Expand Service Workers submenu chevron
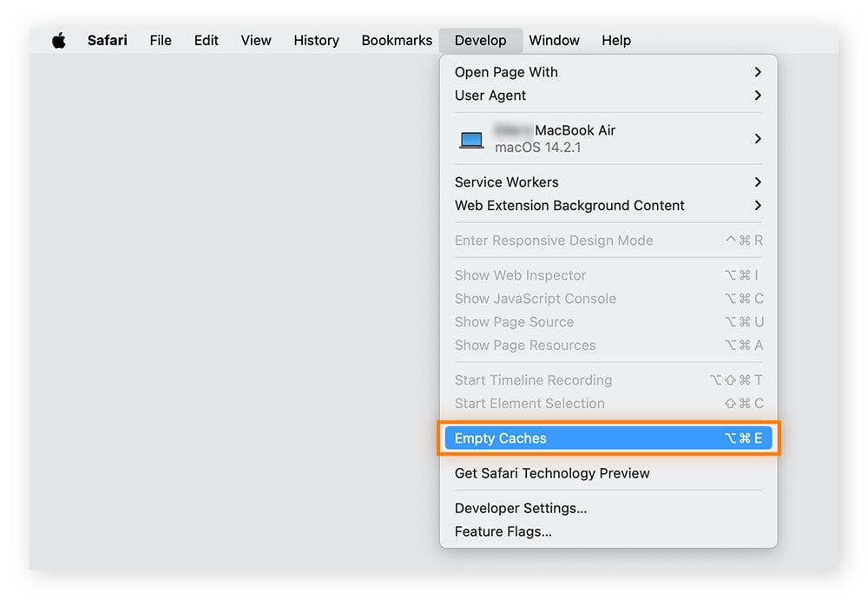 [758, 182]
